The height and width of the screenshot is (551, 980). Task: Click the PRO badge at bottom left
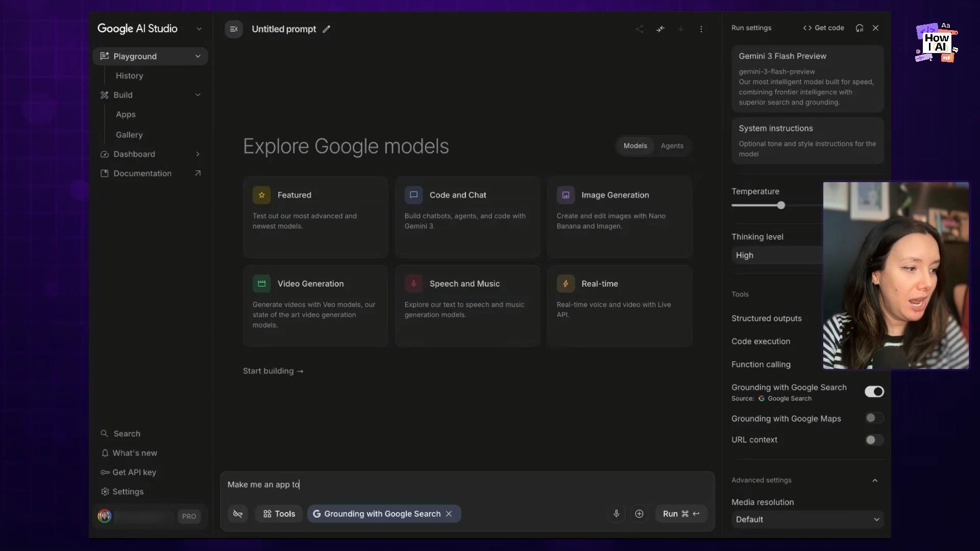[189, 516]
